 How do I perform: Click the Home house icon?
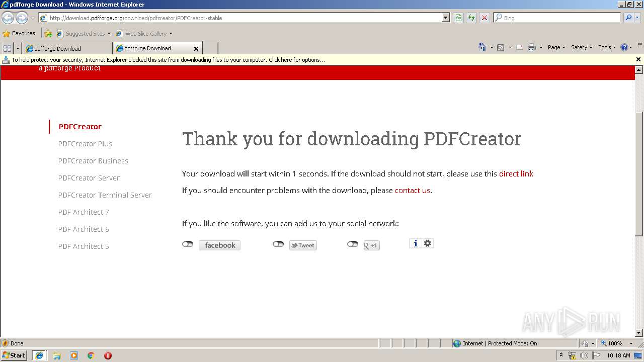(482, 47)
